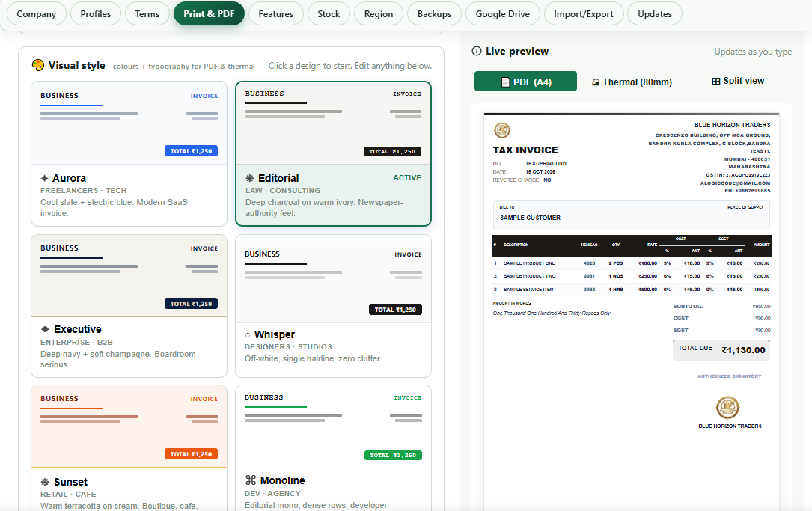The height and width of the screenshot is (511, 812).
Task: Click the Thermal printer icon
Action: 596,82
